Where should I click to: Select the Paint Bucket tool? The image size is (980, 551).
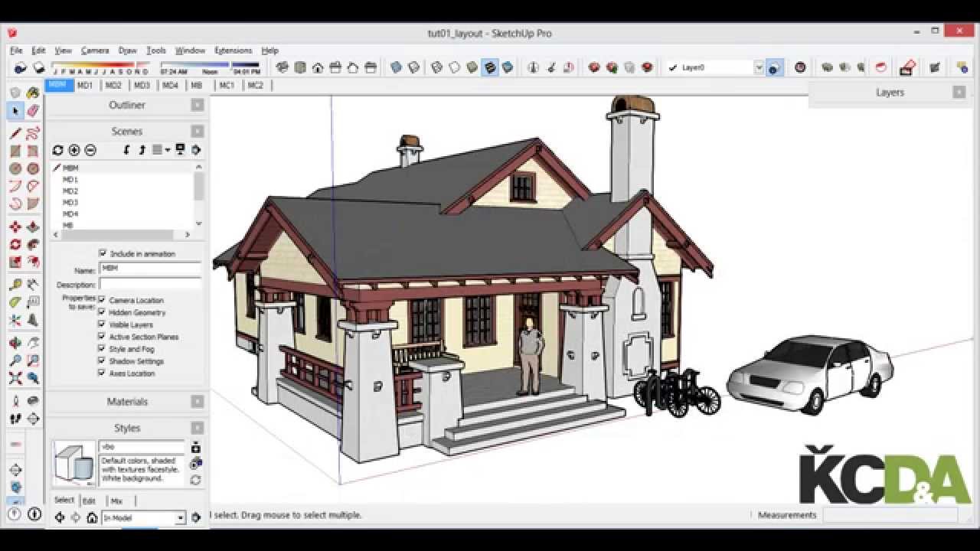(33, 93)
